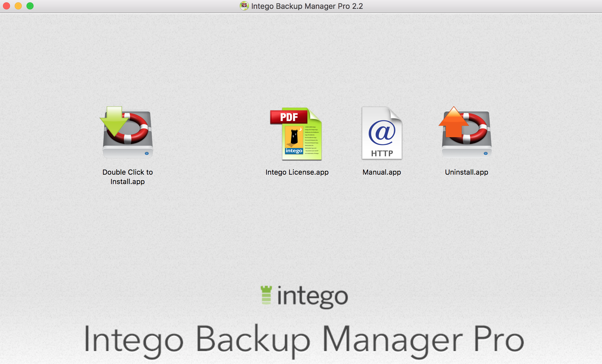Viewport: 602px width, 364px height.
Task: Select the Double Click to Install app icon
Action: coord(127,133)
